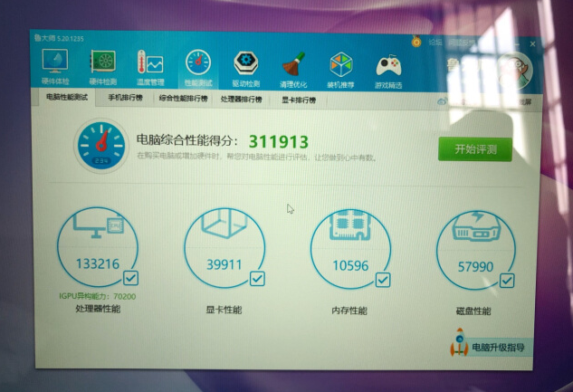The width and height of the screenshot is (573, 392).
Task: Click IGPU异构能力 70200 text
Action: (97, 296)
